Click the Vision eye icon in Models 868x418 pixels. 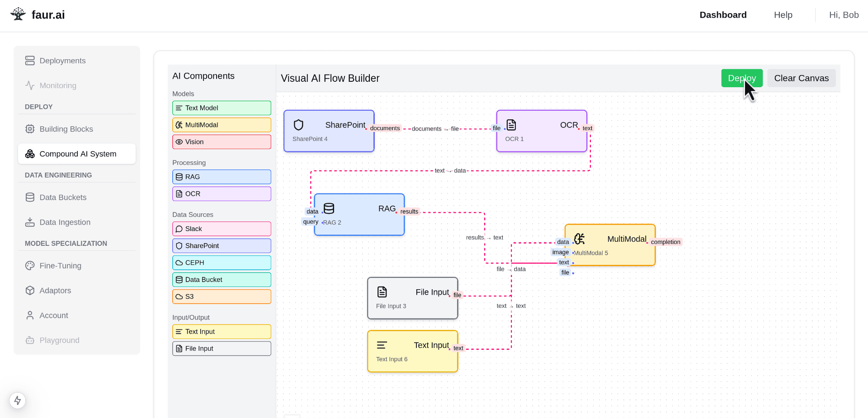(x=179, y=142)
